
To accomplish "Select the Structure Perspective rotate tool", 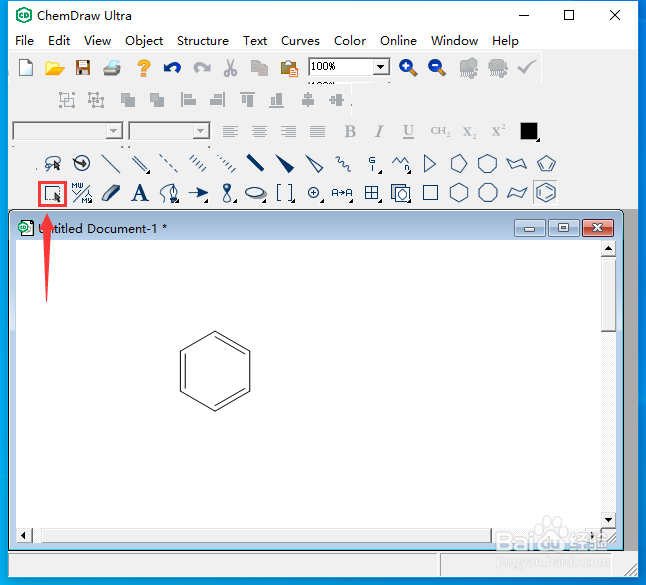I will (x=82, y=164).
